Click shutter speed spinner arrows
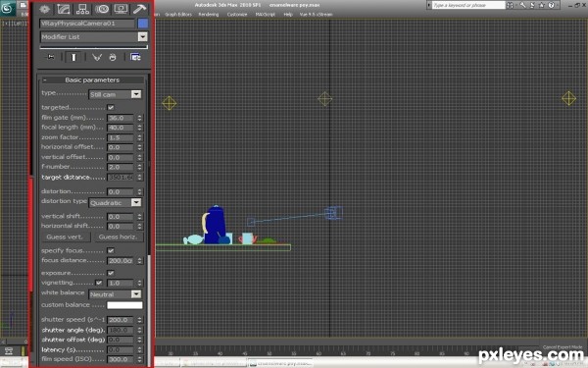This screenshot has width=588, height=368. tap(139, 320)
